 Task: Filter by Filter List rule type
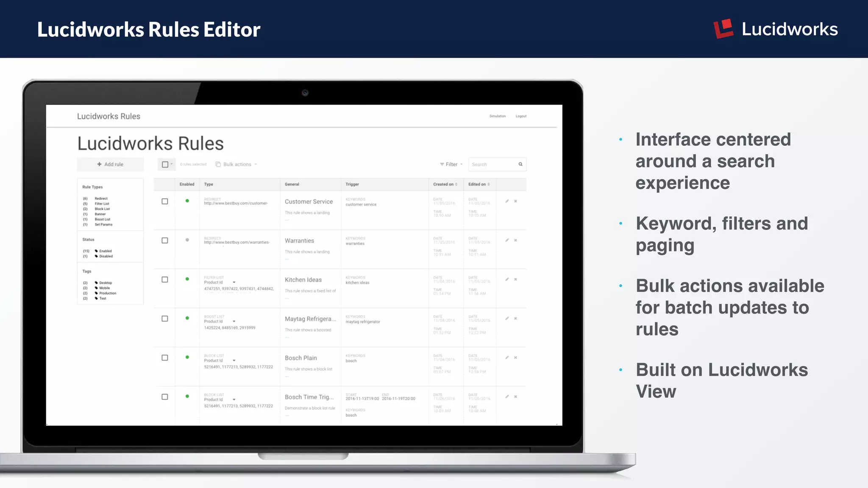[102, 204]
